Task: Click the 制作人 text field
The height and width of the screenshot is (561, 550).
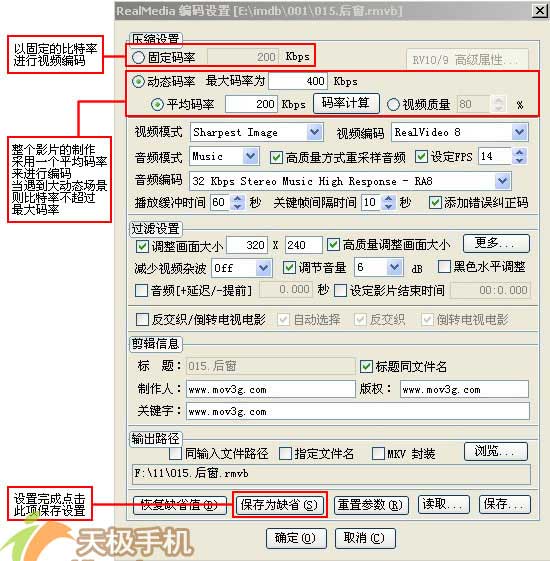Action: click(271, 389)
